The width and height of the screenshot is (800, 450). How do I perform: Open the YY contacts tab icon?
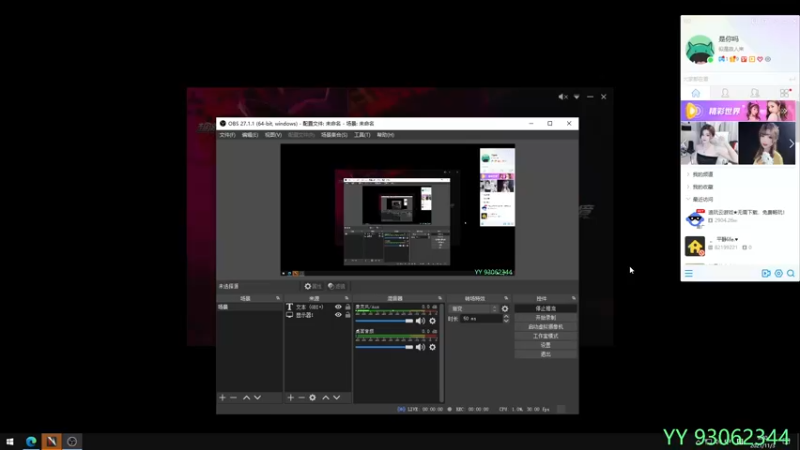click(x=725, y=93)
